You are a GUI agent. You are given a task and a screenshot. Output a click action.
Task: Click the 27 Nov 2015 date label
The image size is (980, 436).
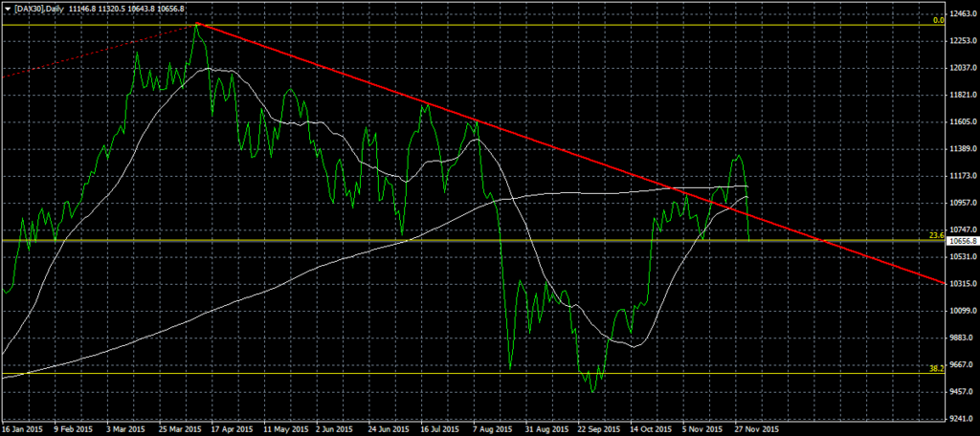point(755,428)
